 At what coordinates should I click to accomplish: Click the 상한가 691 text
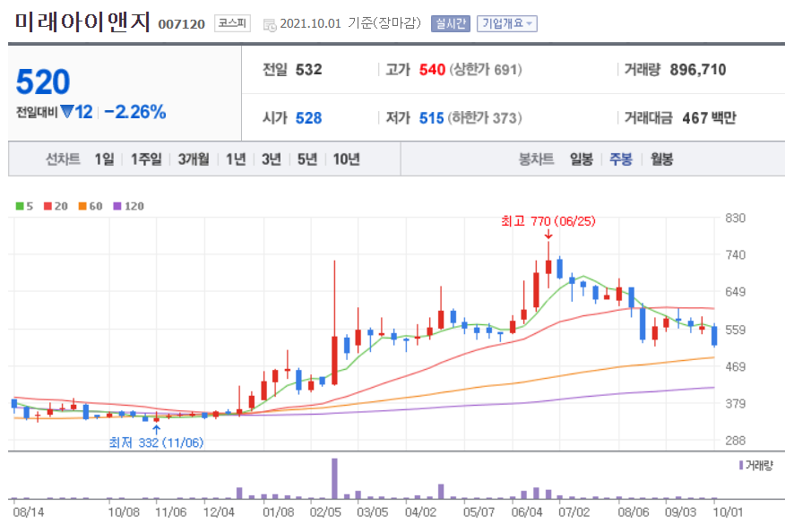point(486,70)
